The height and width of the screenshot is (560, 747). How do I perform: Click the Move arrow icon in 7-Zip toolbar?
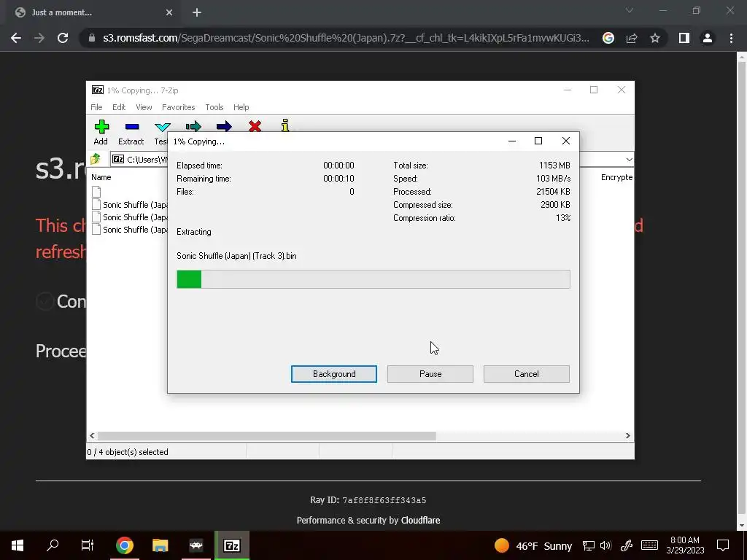pyautogui.click(x=224, y=126)
